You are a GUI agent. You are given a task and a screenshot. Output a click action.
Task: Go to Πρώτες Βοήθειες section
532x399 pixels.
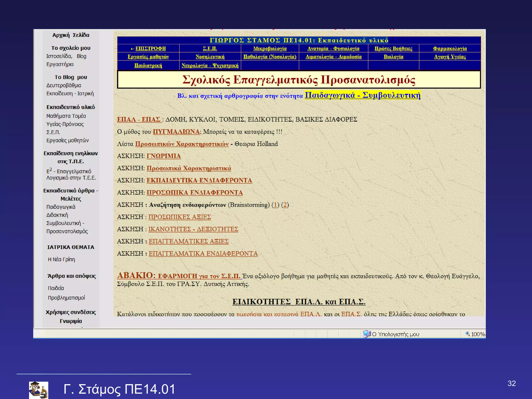393,49
